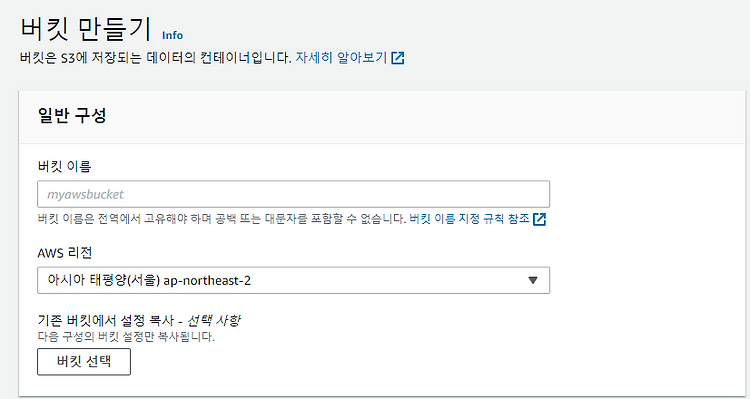Open 버킷 이름 지정 규칙 참조 link
Screen dimensions: 750x399
click(x=469, y=219)
